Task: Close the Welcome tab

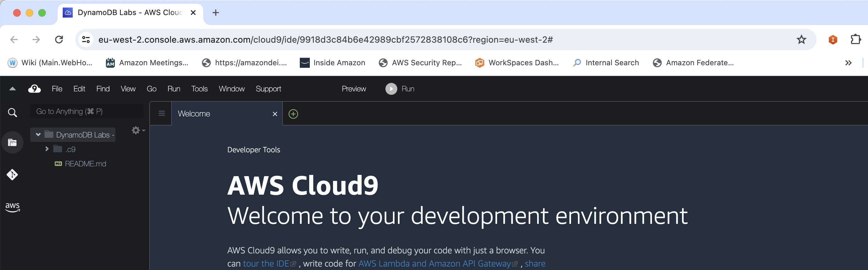Action: (275, 114)
